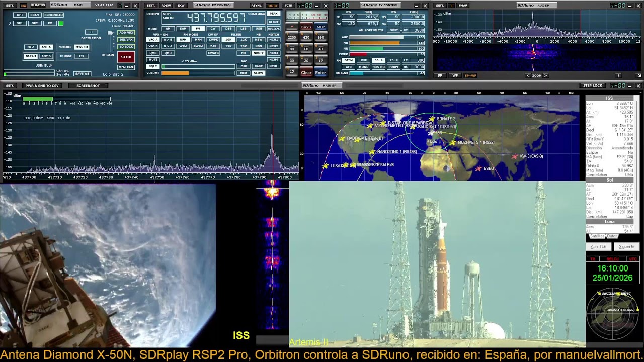Viewport: 644px width, 362px height.
Task: Click the S-meter gauge in RX Control
Action: pos(307,16)
